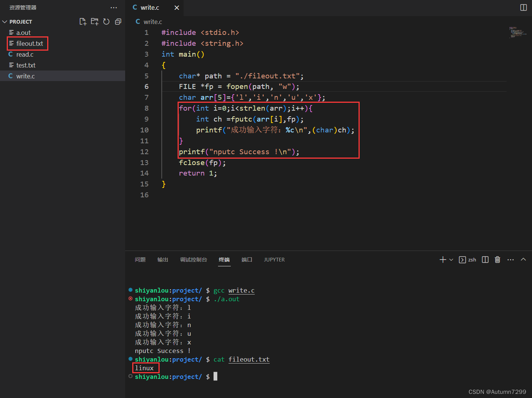Maximize panel with upward chevron
This screenshot has width=532, height=398.
click(x=523, y=260)
